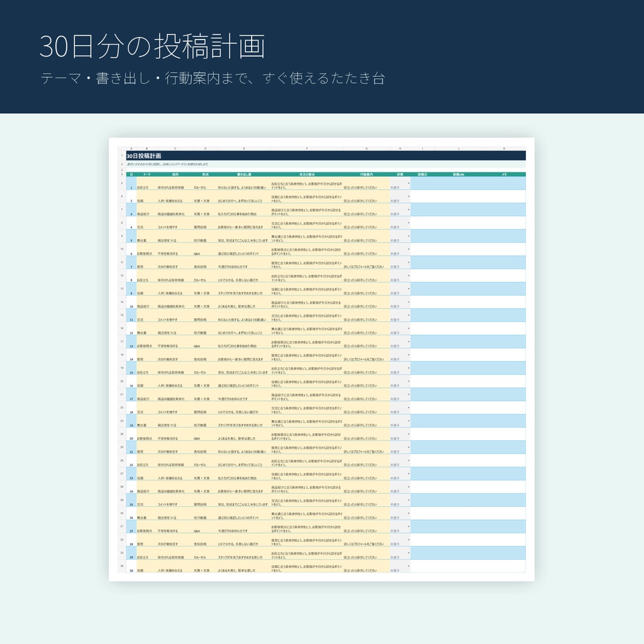This screenshot has height=644, width=644.
Task: Click the 商品紹介 theme cell for day 3
Action: pyautogui.click(x=147, y=210)
